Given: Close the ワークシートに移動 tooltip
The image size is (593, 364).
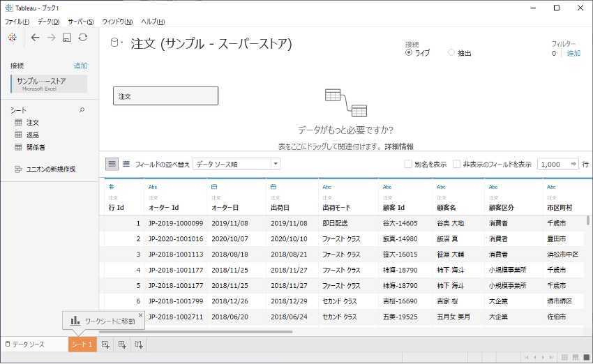Looking at the screenshot, I should click(141, 315).
